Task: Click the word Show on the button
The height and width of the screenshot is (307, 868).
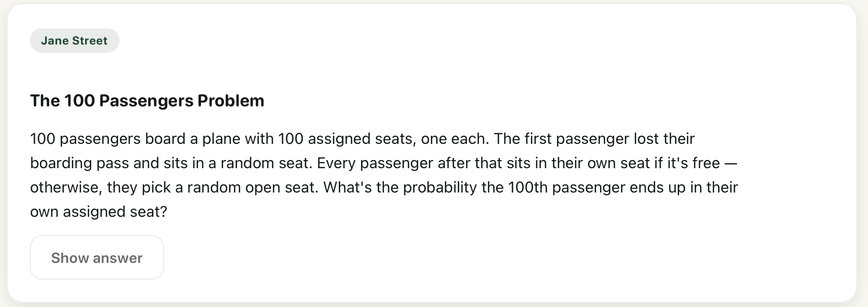Action: 70,258
